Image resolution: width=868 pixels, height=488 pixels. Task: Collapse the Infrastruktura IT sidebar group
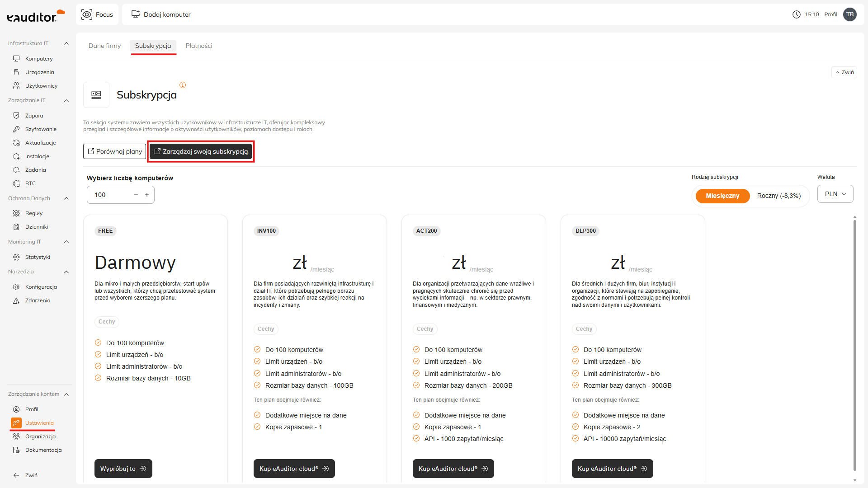click(66, 43)
